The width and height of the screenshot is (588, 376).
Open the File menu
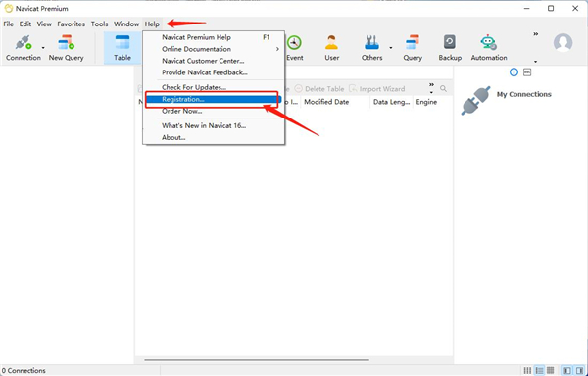point(8,23)
